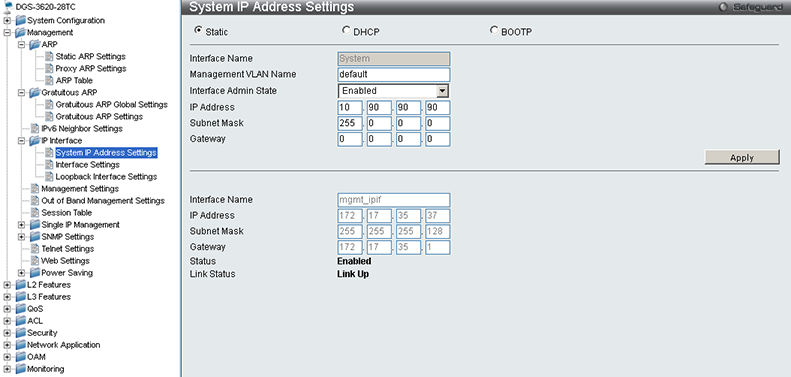
Task: Click the Safeguard indicator icon
Action: click(x=724, y=8)
